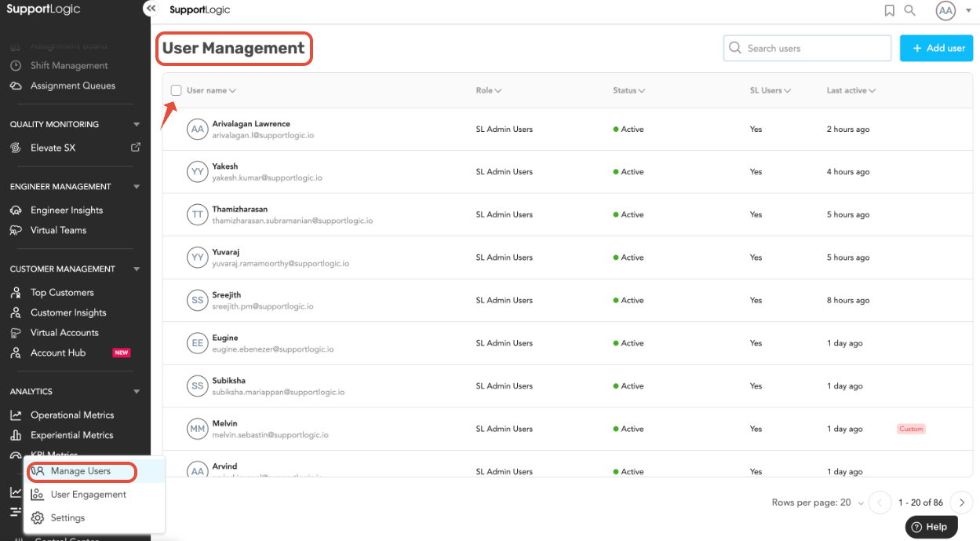This screenshot has width=980, height=541.
Task: Open Experiential Metrics in sidebar
Action: pyautogui.click(x=72, y=435)
